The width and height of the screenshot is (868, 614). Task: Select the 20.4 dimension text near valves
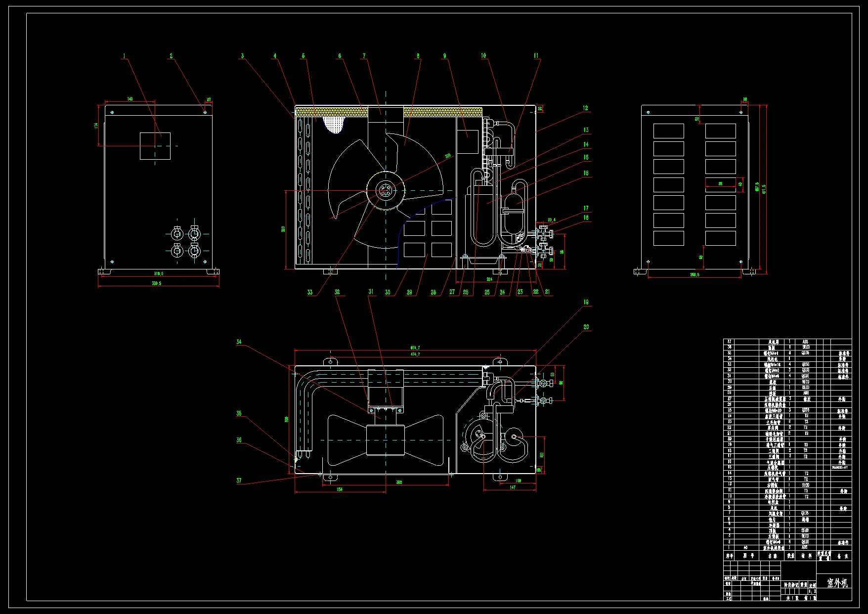[552, 220]
